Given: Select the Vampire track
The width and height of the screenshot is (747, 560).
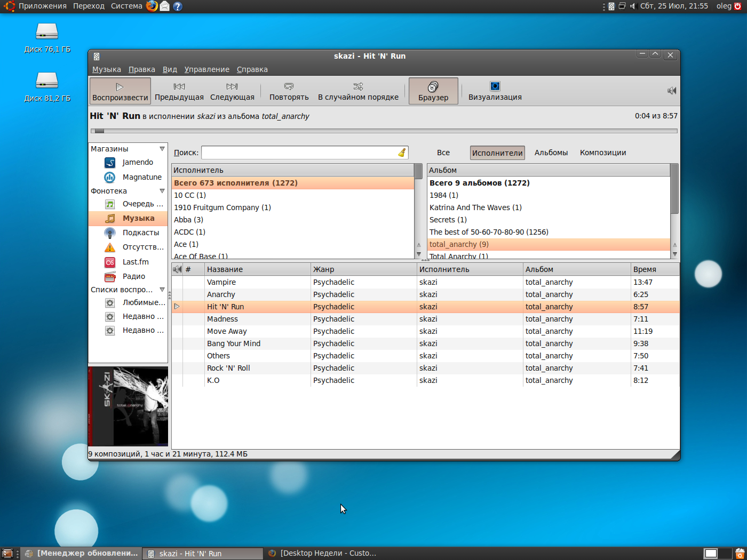Looking at the screenshot, I should pos(425,282).
